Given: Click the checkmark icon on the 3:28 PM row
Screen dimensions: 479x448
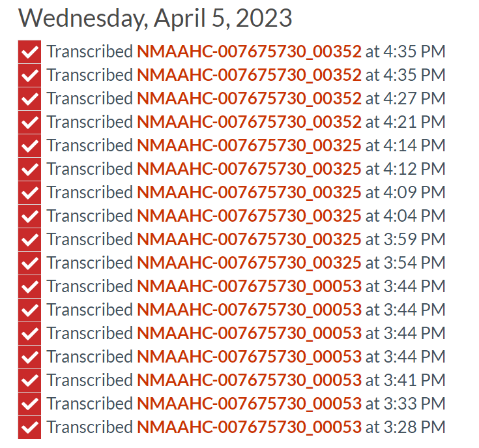Looking at the screenshot, I should pos(29,427).
